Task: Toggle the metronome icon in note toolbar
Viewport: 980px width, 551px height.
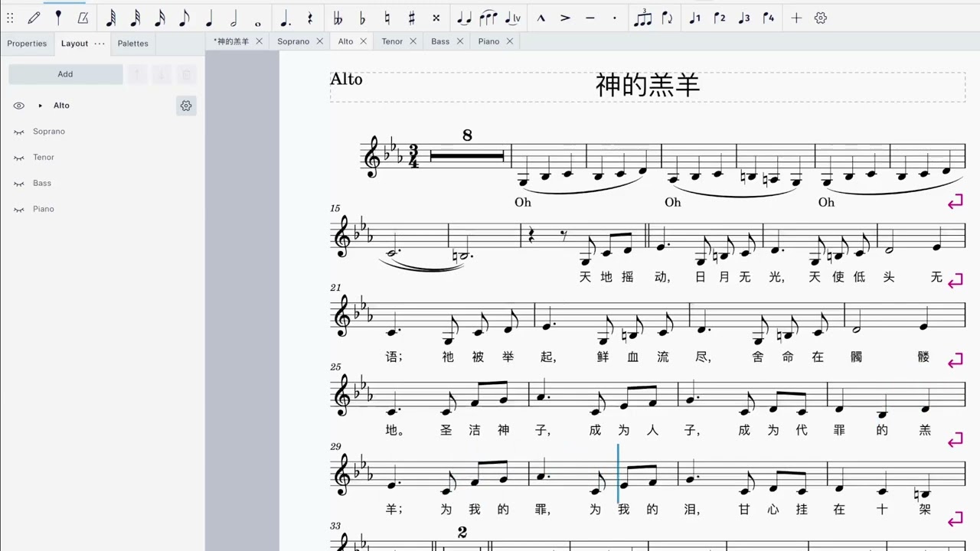Action: [x=83, y=18]
